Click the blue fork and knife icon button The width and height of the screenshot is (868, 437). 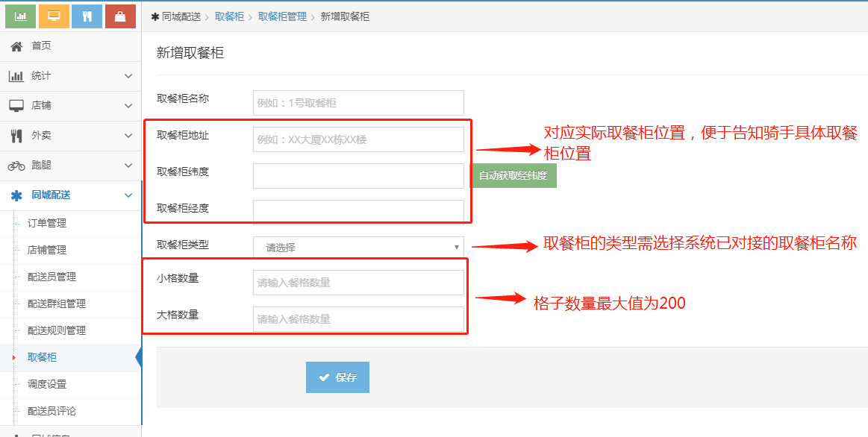(87, 16)
